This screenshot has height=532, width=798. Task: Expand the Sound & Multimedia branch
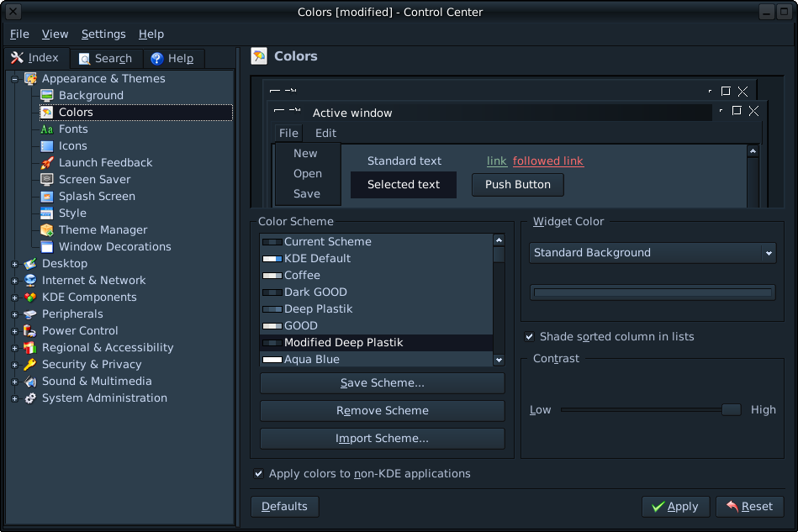point(14,382)
